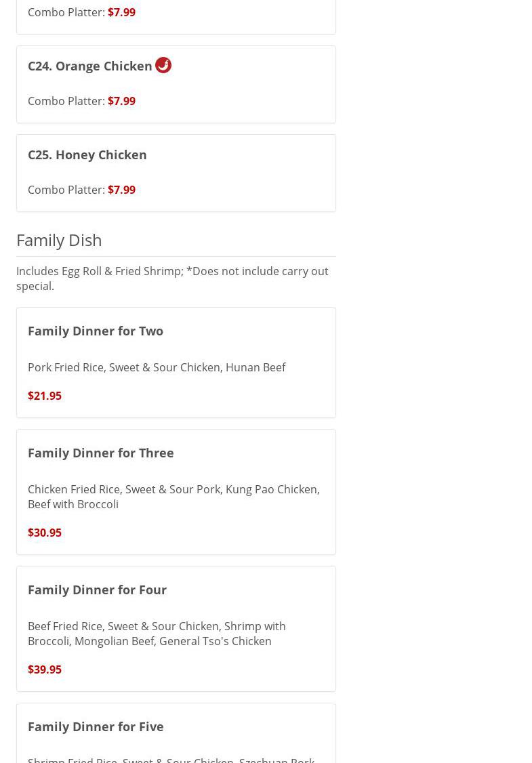Open the Family Dinner for Four item
This screenshot has height=763, width=532.
97,590
